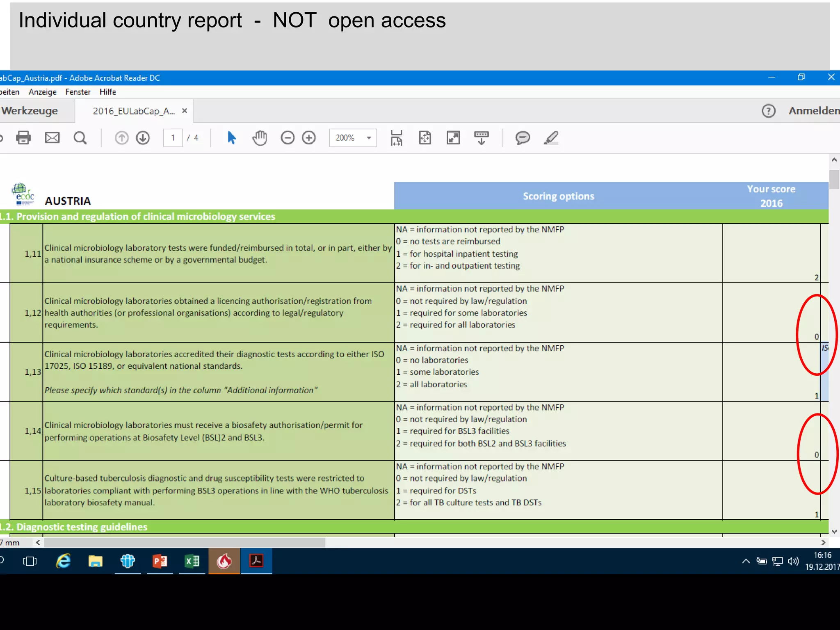Click the horizontal scrollbar right arrow
Image resolution: width=840 pixels, height=630 pixels.
click(x=823, y=542)
